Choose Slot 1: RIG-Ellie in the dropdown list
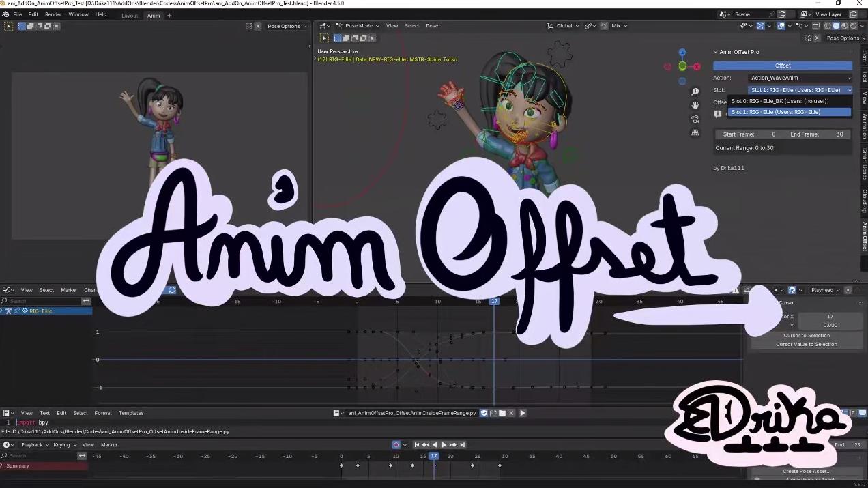Image resolution: width=868 pixels, height=488 pixels. (790, 112)
